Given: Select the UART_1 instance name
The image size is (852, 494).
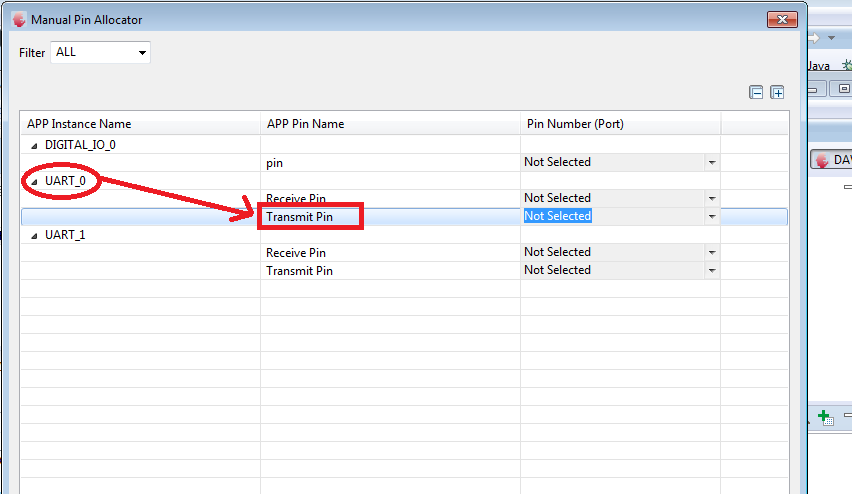Looking at the screenshot, I should (x=65, y=235).
